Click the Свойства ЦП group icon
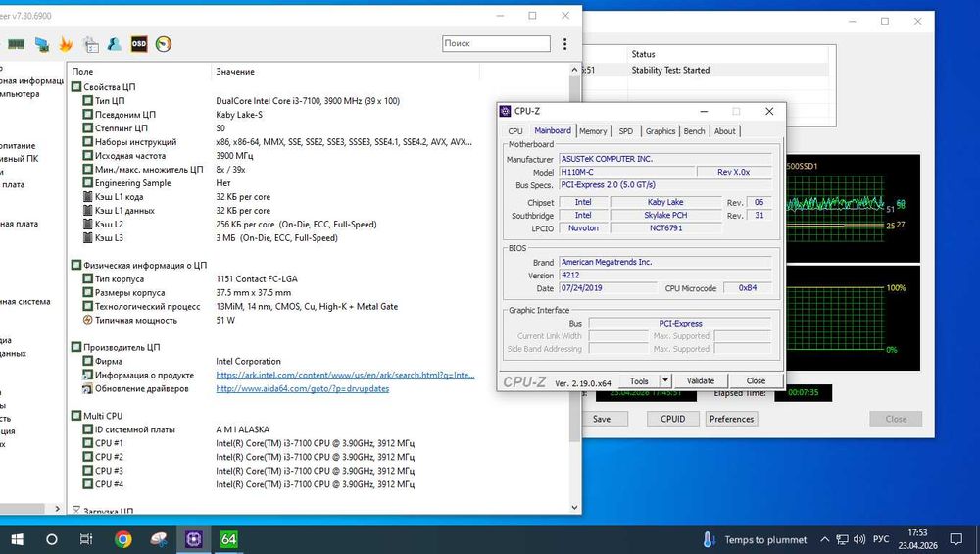The width and height of the screenshot is (980, 554). pos(76,87)
